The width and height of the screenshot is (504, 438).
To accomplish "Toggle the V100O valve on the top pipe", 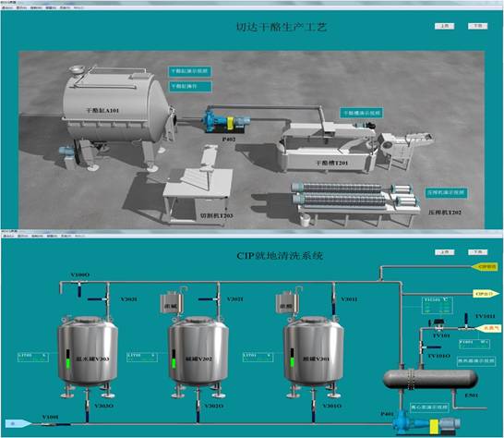I will 79,287.
